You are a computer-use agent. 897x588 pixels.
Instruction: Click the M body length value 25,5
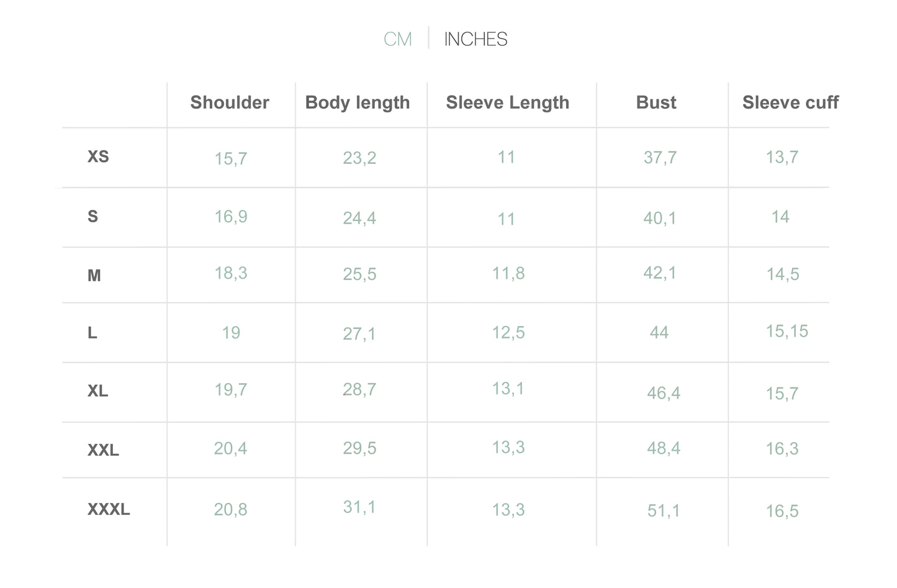pos(359,274)
